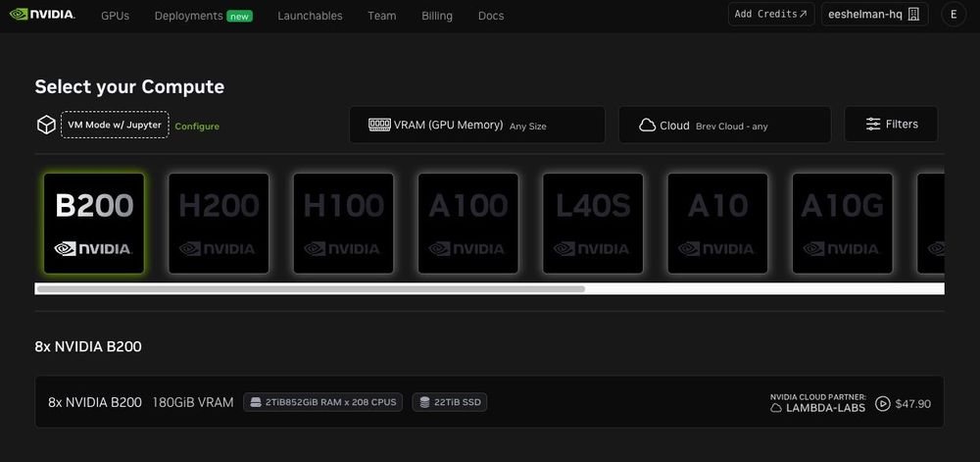Image resolution: width=980 pixels, height=462 pixels.
Task: Select the A100 GPU card
Action: pyautogui.click(x=468, y=224)
